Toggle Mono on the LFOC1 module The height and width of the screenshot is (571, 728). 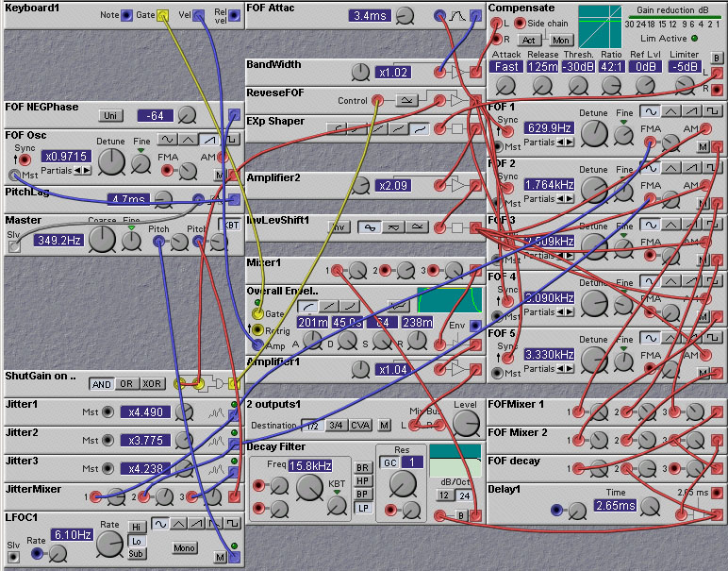(185, 547)
